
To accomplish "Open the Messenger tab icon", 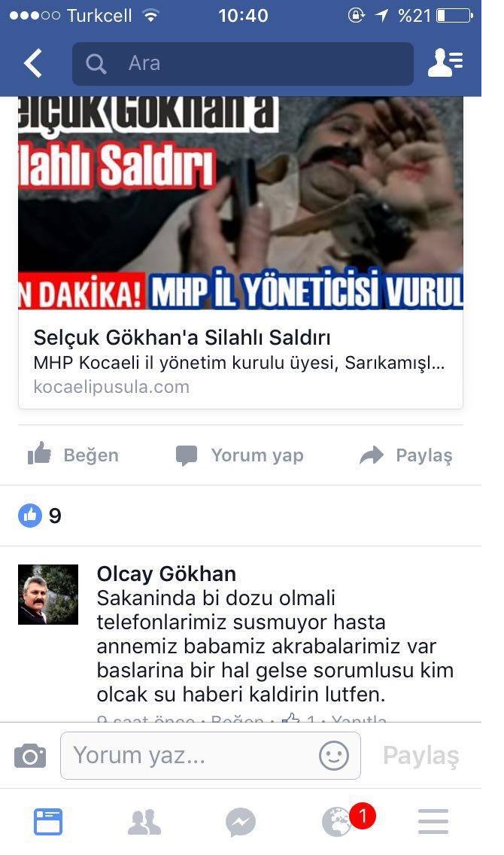I will 240,823.
